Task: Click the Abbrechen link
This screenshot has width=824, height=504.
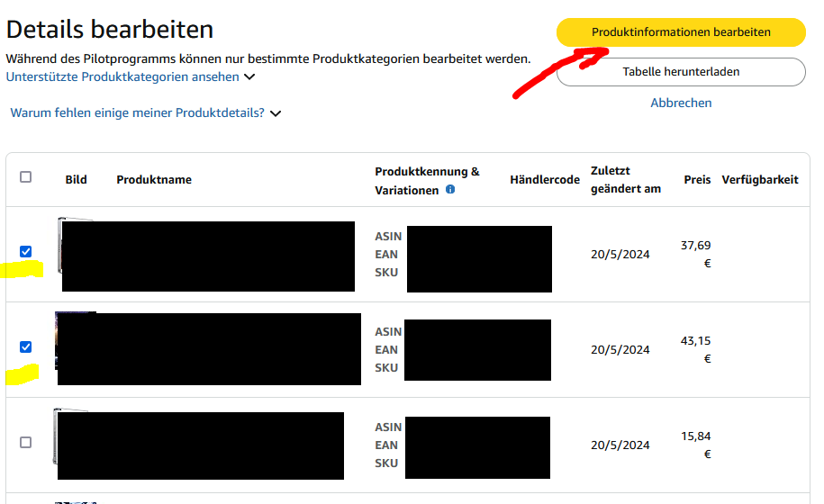Action: pyautogui.click(x=681, y=103)
